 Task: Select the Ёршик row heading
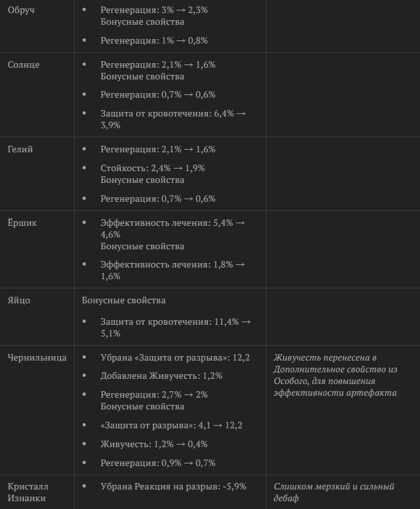point(22,223)
